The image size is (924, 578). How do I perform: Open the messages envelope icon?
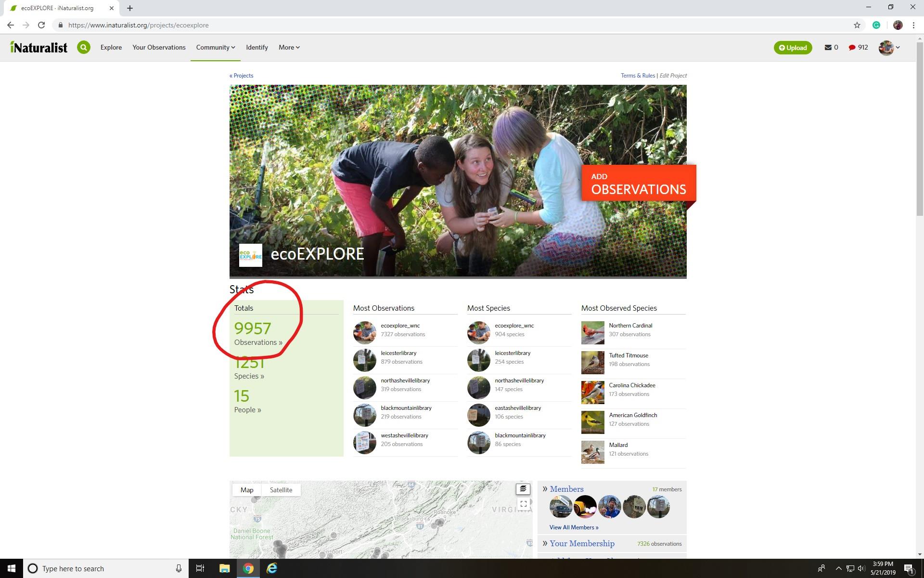click(x=828, y=47)
